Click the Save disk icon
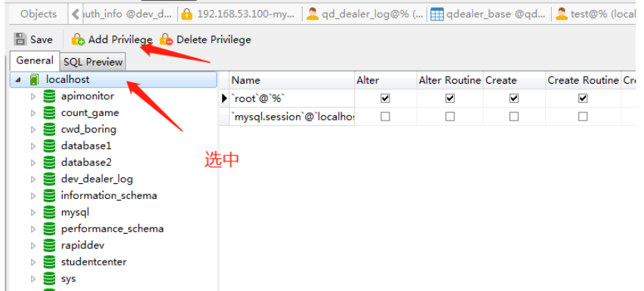The height and width of the screenshot is (291, 644). (x=20, y=39)
